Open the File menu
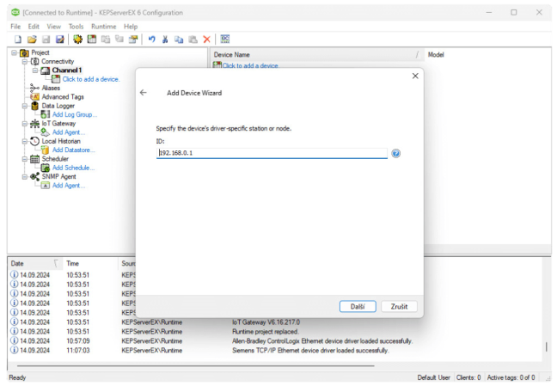This screenshot has height=392, width=557. coord(15,27)
